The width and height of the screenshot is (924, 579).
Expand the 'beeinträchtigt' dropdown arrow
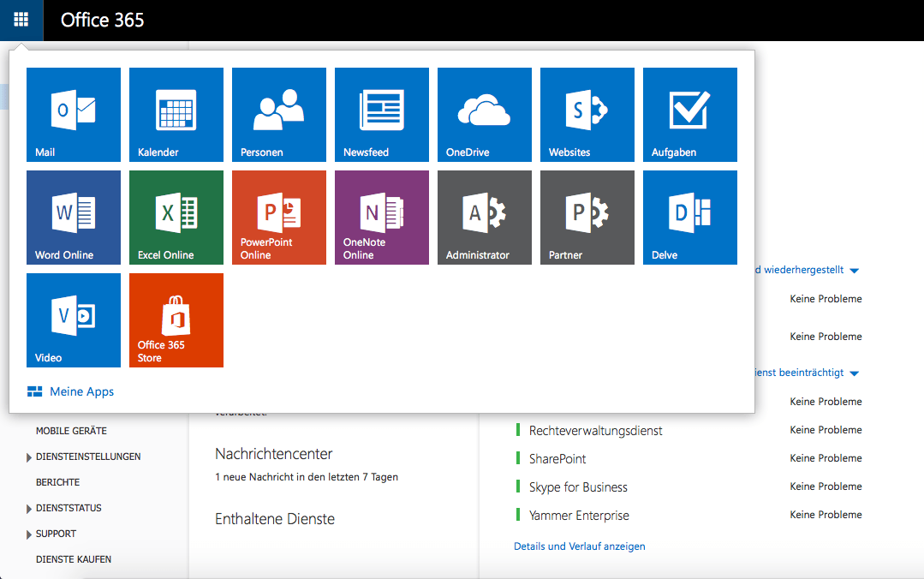855,373
